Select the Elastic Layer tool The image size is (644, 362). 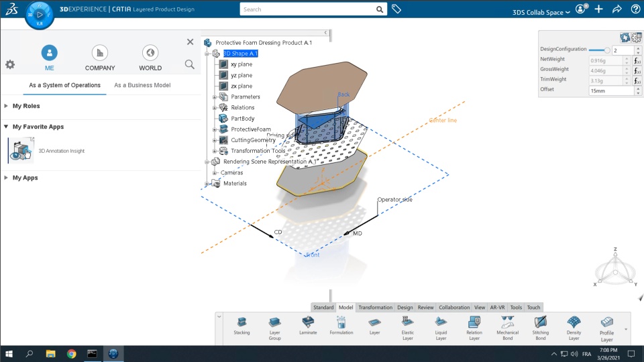408,328
